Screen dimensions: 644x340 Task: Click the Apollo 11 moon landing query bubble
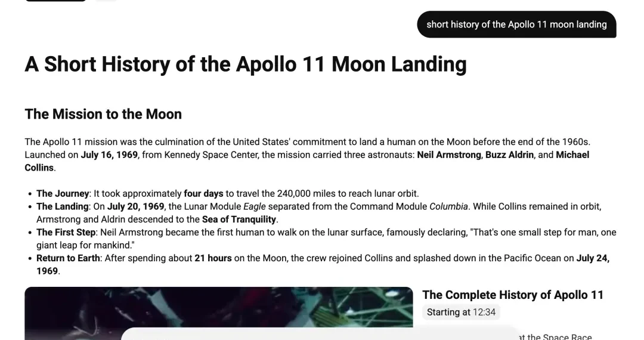pyautogui.click(x=516, y=24)
